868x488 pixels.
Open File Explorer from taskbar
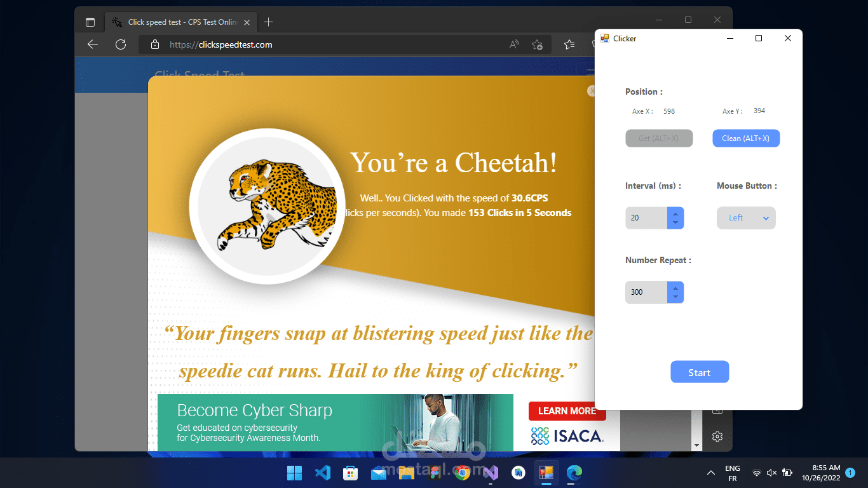[407, 473]
